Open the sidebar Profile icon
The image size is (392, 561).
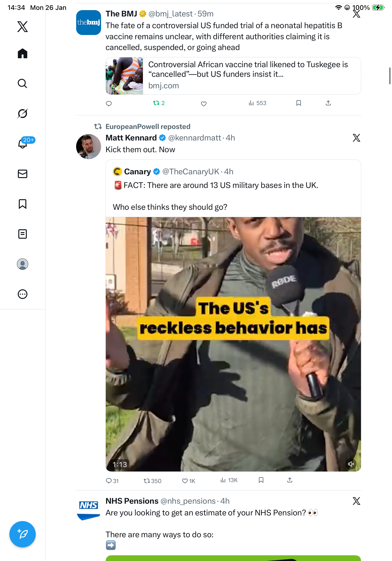pos(23,264)
